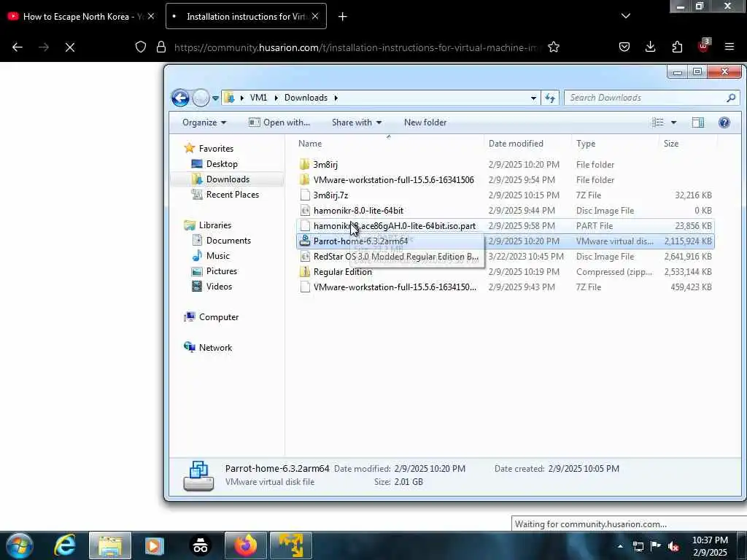Click the Search Downloads field

[x=651, y=98]
